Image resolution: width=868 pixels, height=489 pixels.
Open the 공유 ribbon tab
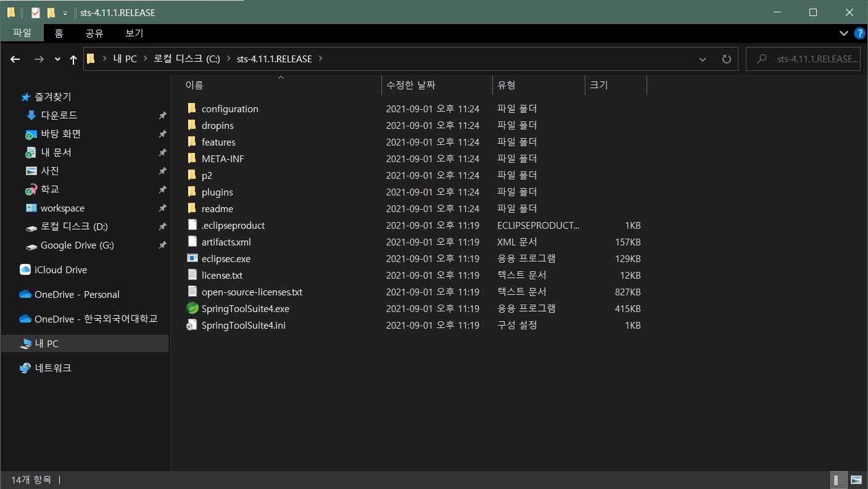[x=94, y=33]
